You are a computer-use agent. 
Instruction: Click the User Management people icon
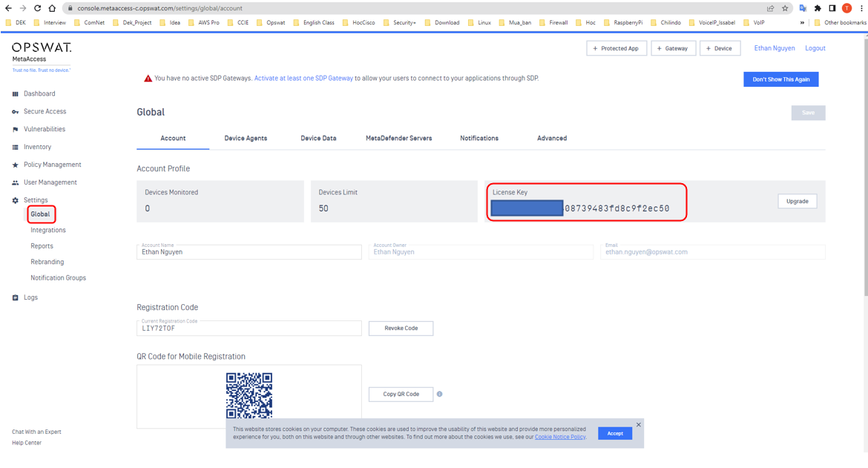point(15,182)
